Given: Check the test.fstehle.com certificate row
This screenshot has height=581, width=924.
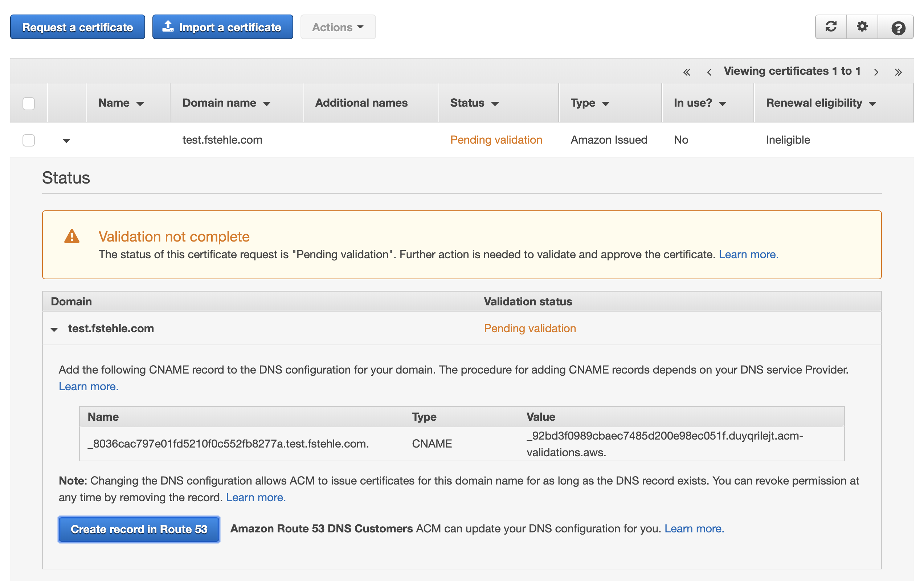Looking at the screenshot, I should pyautogui.click(x=28, y=140).
